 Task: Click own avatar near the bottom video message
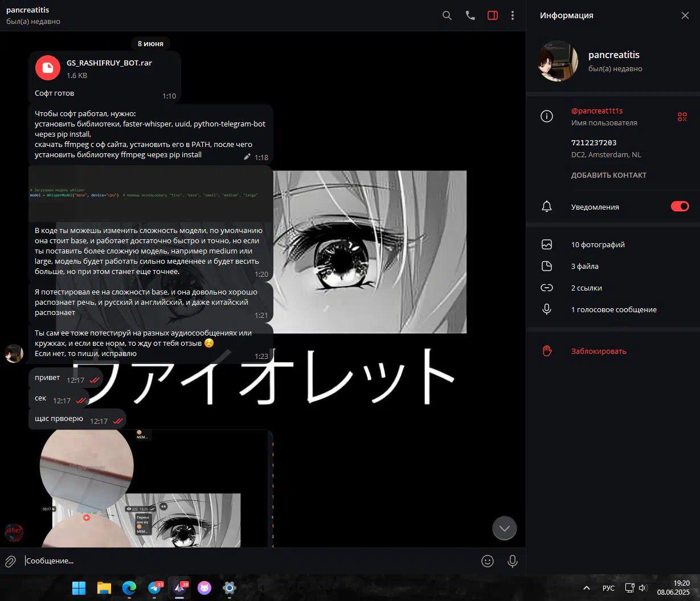click(14, 533)
